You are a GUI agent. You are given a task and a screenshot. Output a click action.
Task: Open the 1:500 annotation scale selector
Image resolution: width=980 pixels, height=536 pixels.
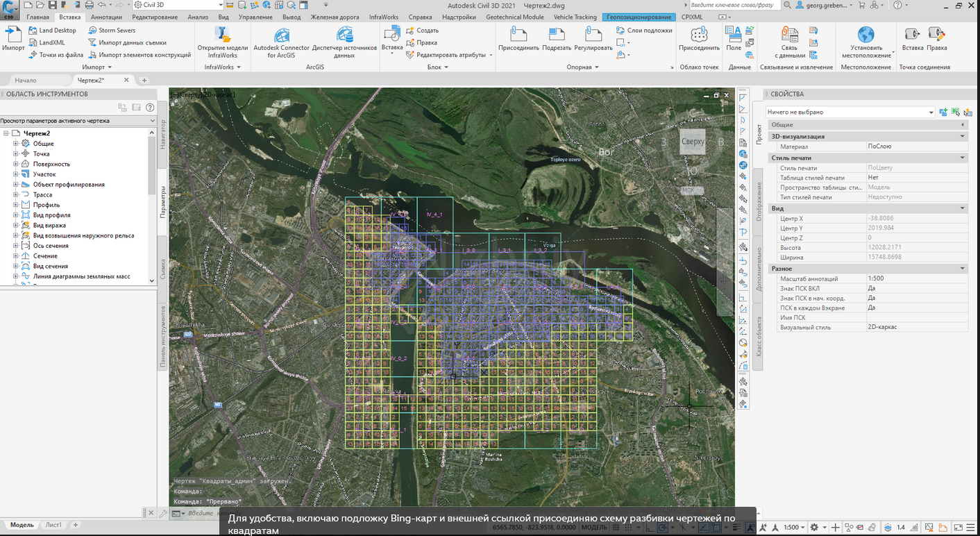pyautogui.click(x=794, y=528)
